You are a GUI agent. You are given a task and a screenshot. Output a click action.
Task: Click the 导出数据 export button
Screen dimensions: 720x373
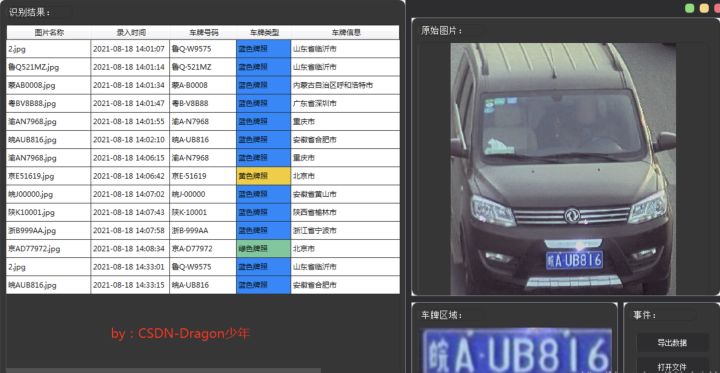click(672, 343)
